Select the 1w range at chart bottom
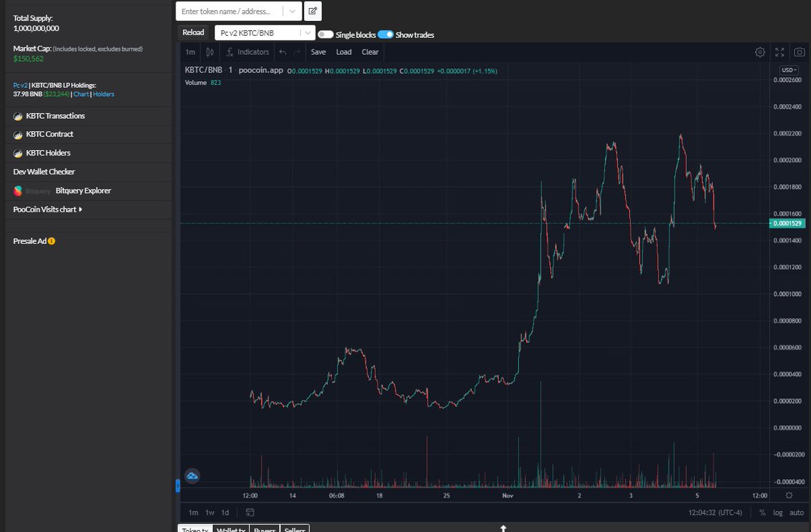Image resolution: width=811 pixels, height=532 pixels. pos(210,512)
